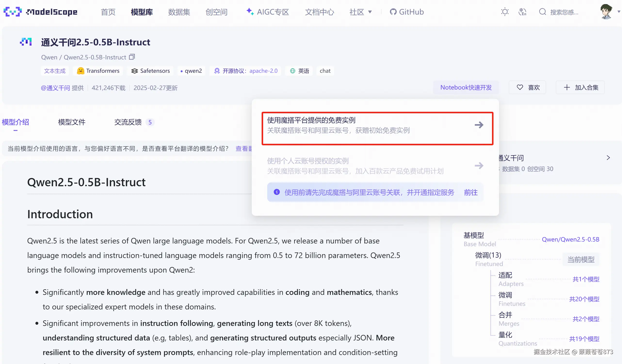This screenshot has width=622, height=364.
Task: Select 使用魔搭平台提供的免费实例 option arrow
Action: [479, 125]
